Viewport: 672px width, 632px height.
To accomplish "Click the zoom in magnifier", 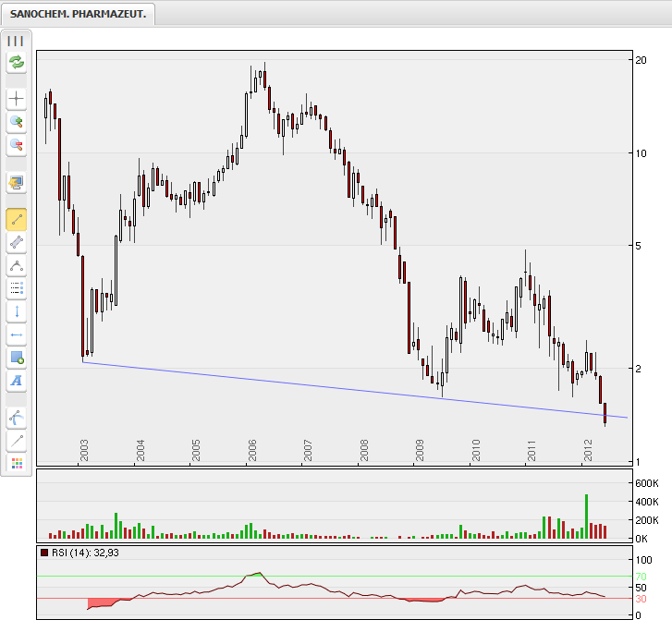I will pos(17,122).
